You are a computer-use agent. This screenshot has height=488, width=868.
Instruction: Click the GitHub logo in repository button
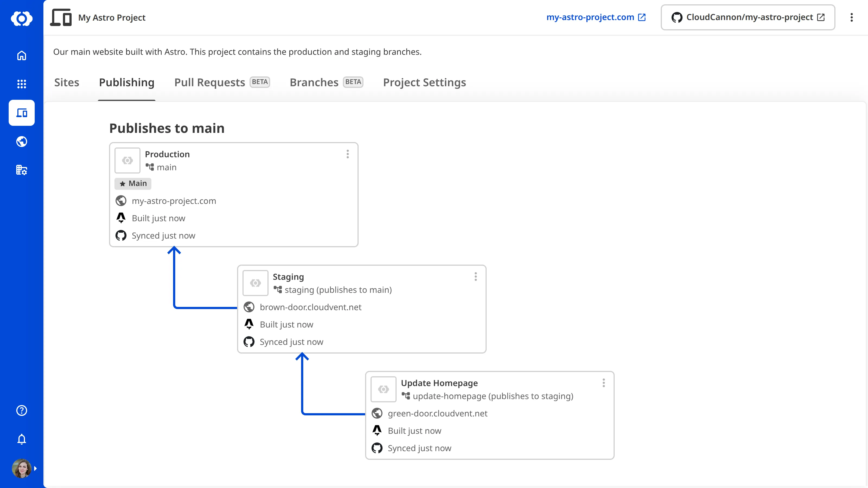point(676,18)
